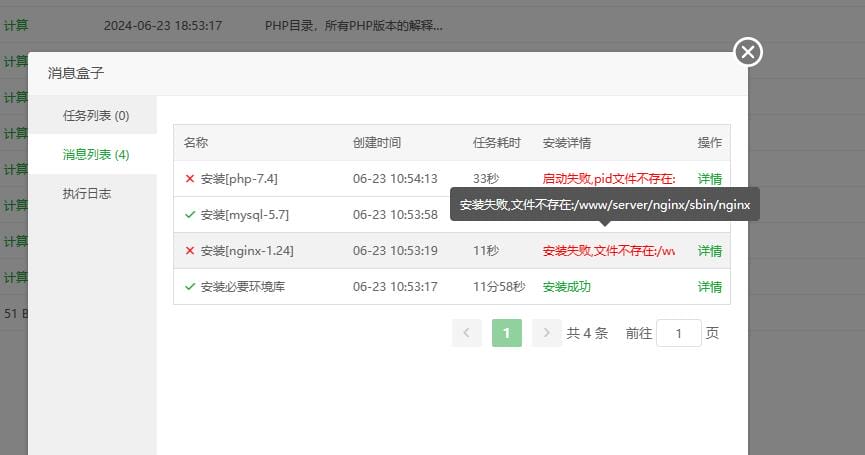The height and width of the screenshot is (455, 865).
Task: Open 详情 for 安装必要环境库
Action: click(x=709, y=287)
